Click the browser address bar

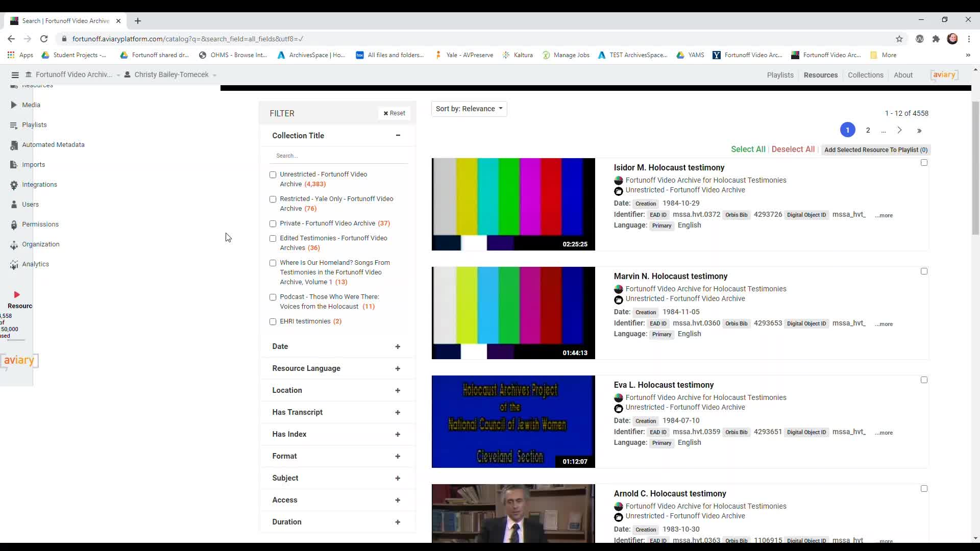click(x=480, y=39)
